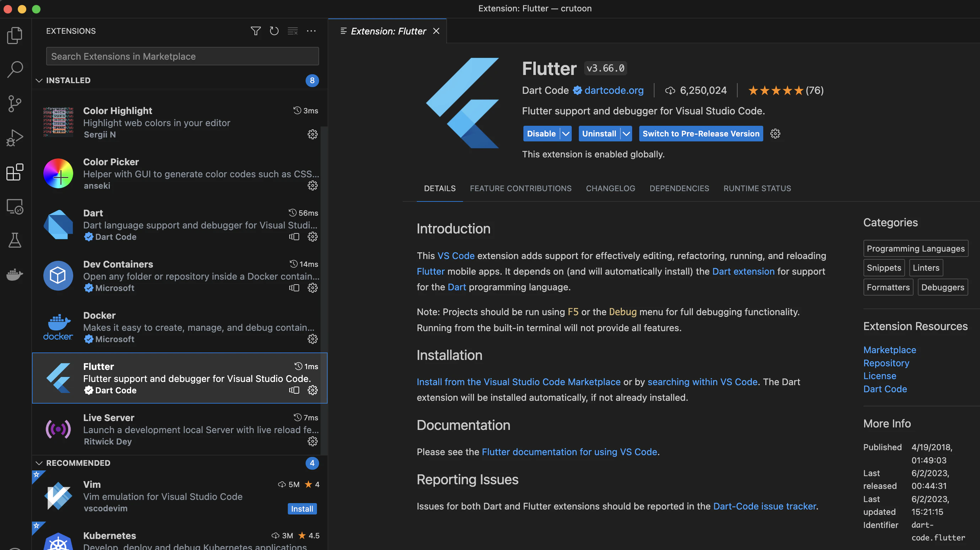This screenshot has height=550, width=980.
Task: Switch to Pre-Release Version
Action: tap(701, 134)
